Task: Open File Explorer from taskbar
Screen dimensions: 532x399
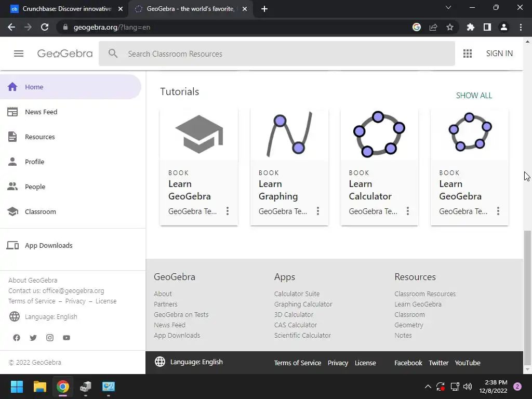Action: tap(39, 387)
